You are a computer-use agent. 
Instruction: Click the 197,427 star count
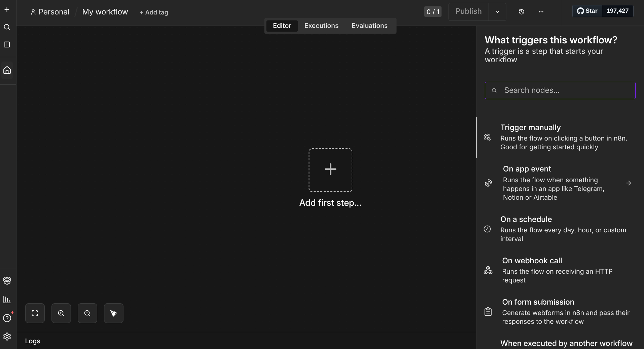tap(617, 11)
